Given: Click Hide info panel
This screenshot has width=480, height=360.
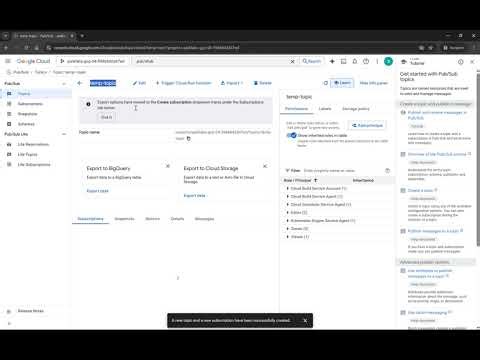Looking at the screenshot, I should 374,83.
